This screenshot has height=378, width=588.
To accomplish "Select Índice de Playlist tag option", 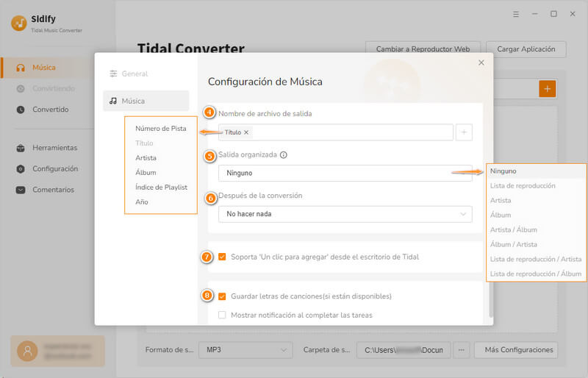I will (x=161, y=187).
